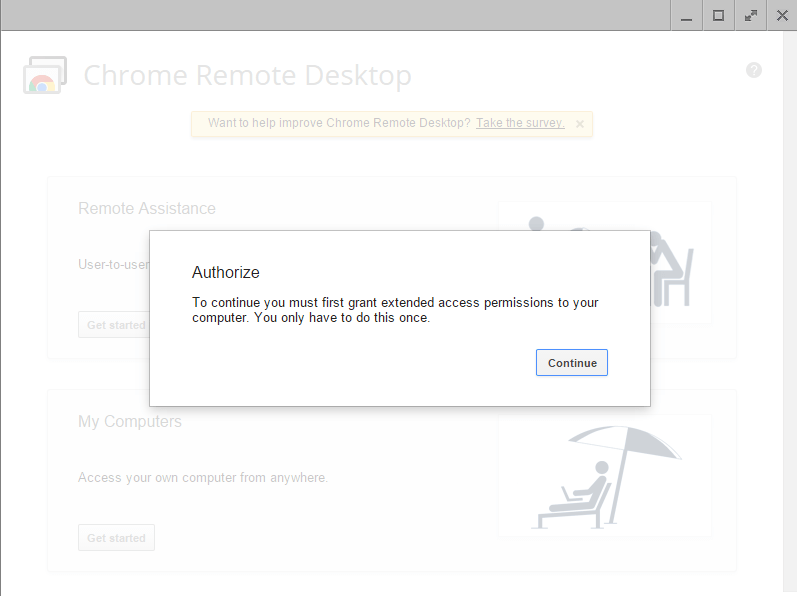This screenshot has width=797, height=596.
Task: Click the Authorize heading text
Action: coord(226,272)
